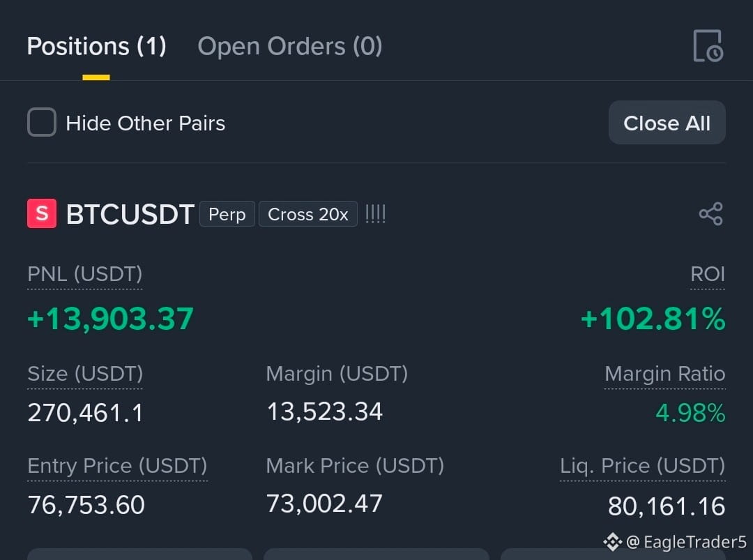Tap the Size (USDT) label to switch units
The image size is (753, 560).
tap(85, 374)
